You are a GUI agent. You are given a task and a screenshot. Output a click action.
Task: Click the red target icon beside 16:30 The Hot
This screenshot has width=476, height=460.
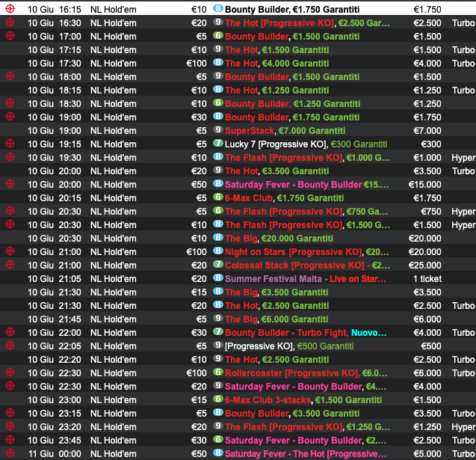[x=10, y=22]
